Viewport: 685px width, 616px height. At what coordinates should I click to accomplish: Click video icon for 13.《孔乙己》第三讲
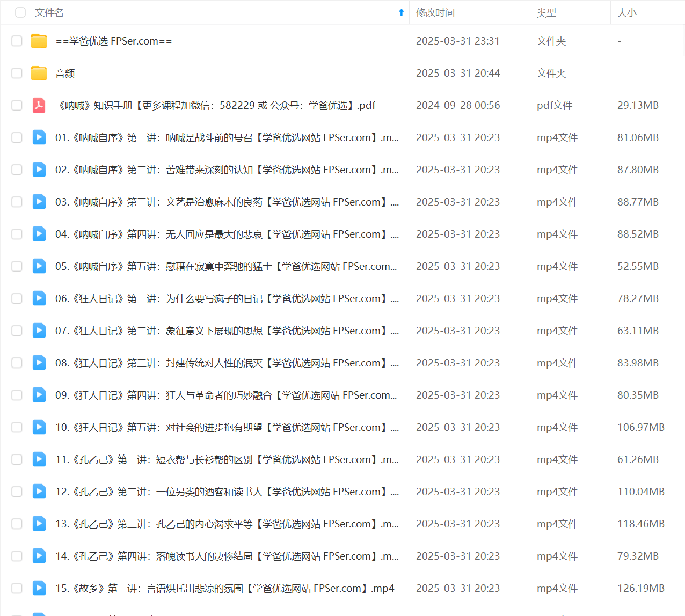click(x=39, y=524)
